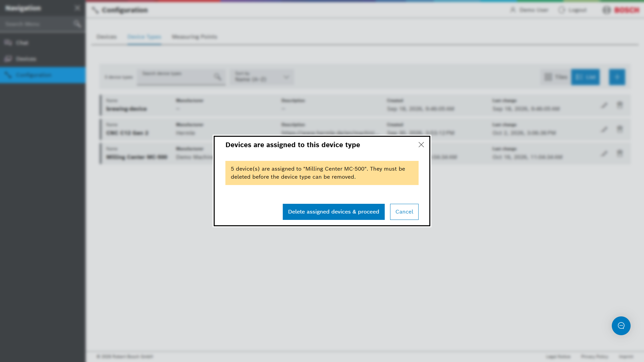Image resolution: width=644 pixels, height=362 pixels.
Task: Delete the CNC device type row
Action: pyautogui.click(x=620, y=129)
